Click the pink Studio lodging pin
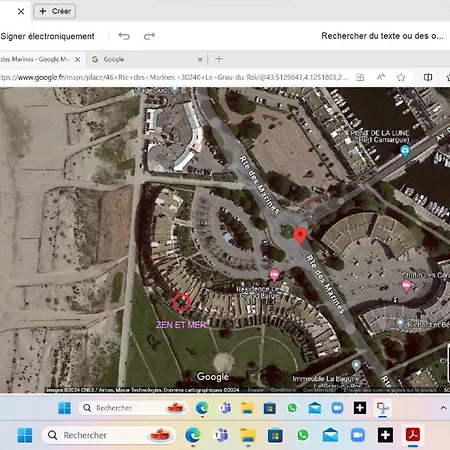This screenshot has height=450, width=450. pyautogui.click(x=406, y=286)
